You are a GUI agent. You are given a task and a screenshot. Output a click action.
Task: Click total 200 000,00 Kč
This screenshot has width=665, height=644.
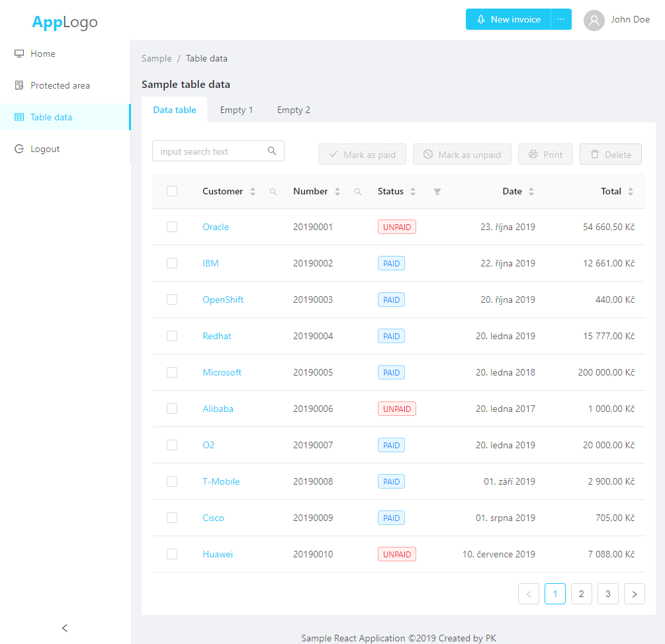[x=607, y=373]
